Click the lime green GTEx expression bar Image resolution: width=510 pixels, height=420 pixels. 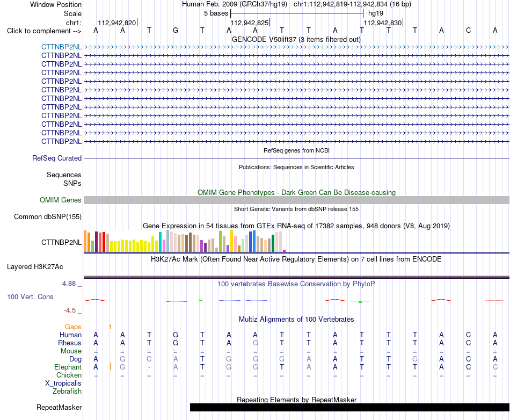220,242
